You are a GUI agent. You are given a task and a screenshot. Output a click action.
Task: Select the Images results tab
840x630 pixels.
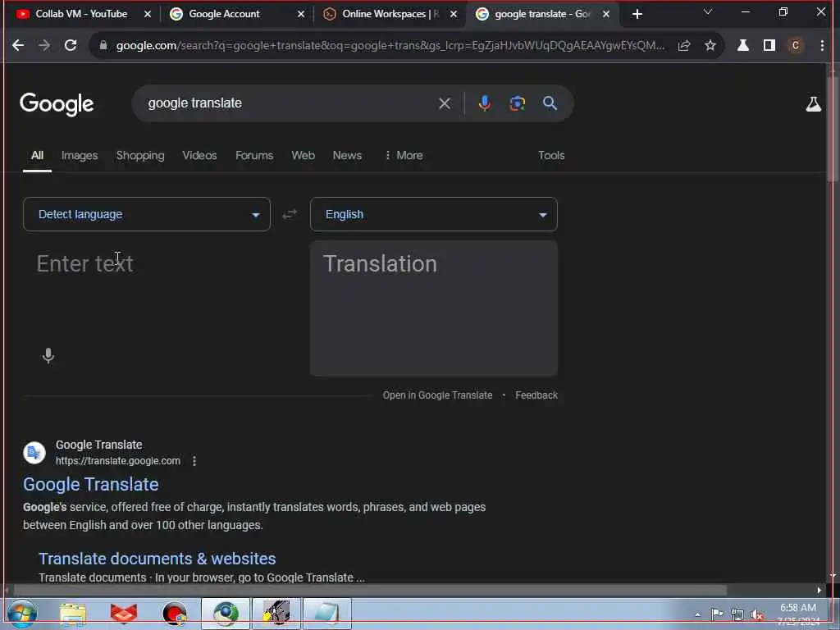click(x=80, y=155)
